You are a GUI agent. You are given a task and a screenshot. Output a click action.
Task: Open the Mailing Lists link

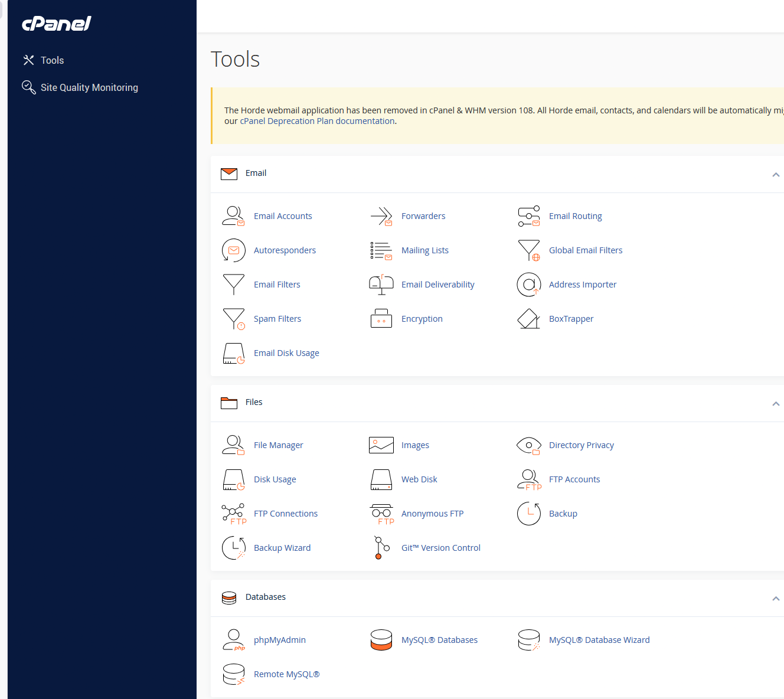[x=425, y=250]
